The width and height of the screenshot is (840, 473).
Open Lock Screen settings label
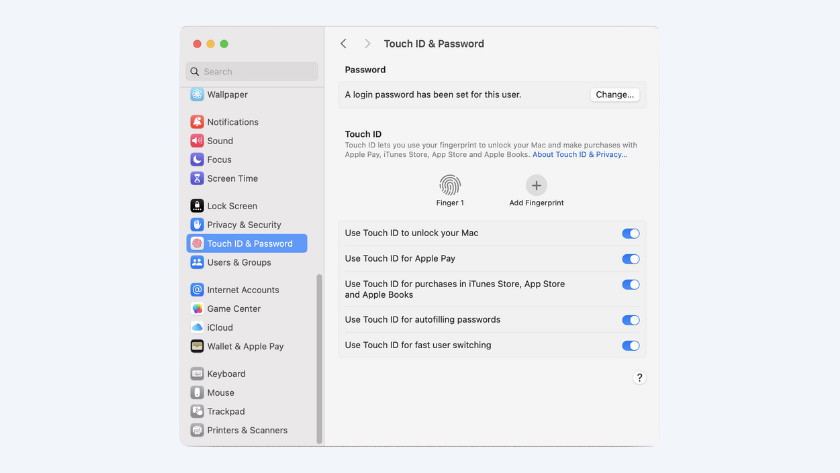[x=232, y=206]
